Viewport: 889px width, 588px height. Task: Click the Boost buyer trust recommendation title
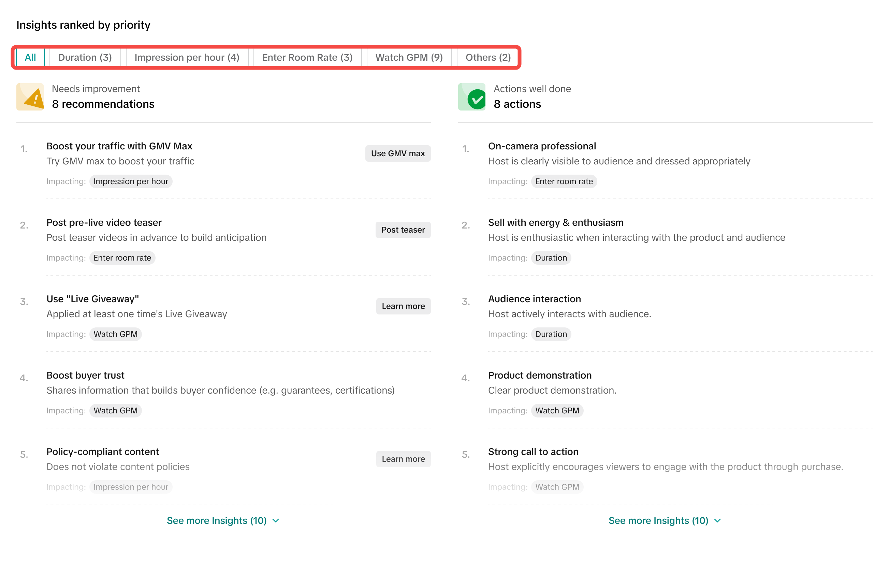pos(85,376)
